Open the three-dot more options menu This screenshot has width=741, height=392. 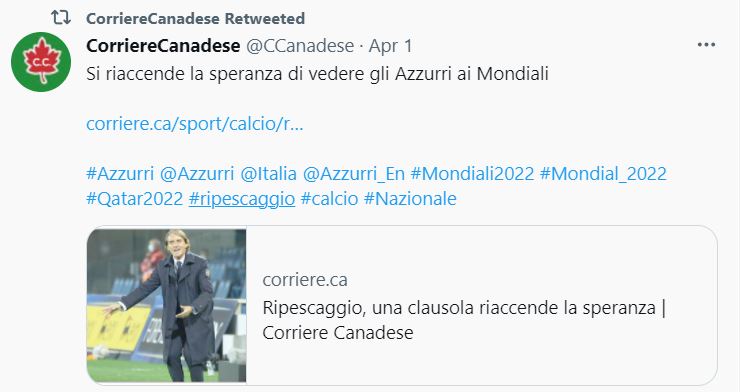(x=706, y=45)
